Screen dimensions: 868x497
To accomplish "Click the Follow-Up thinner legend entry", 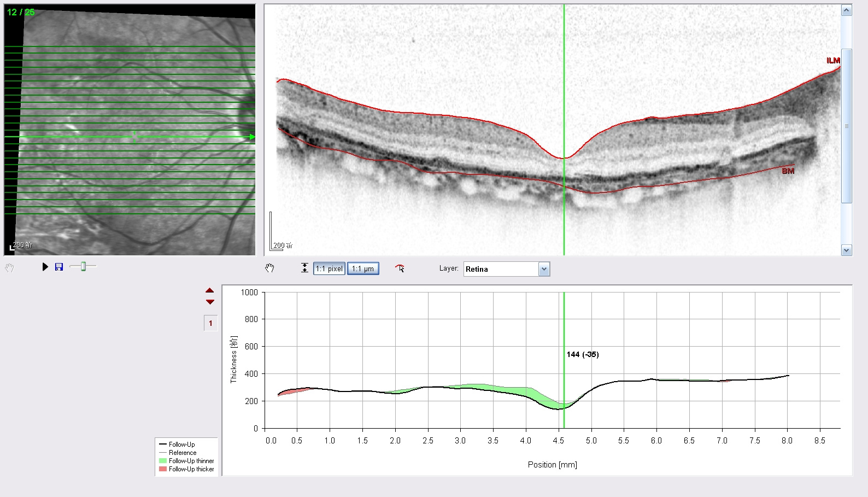I will [186, 461].
